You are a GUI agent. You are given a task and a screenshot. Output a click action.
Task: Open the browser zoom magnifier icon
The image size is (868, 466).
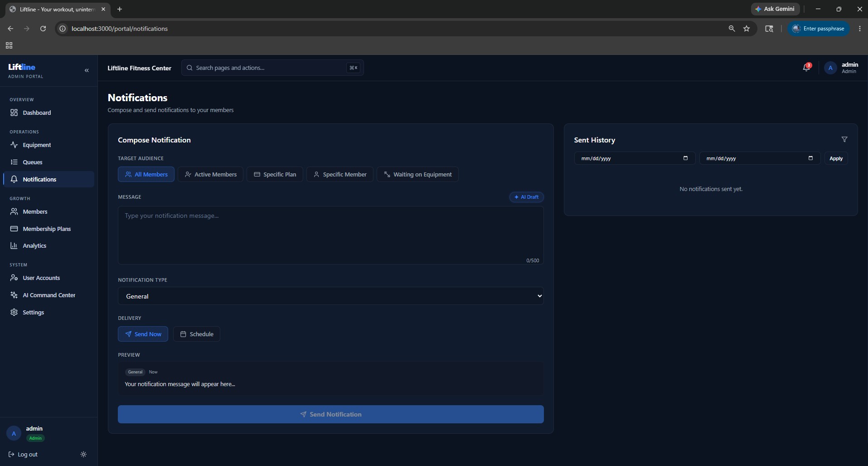pyautogui.click(x=732, y=29)
